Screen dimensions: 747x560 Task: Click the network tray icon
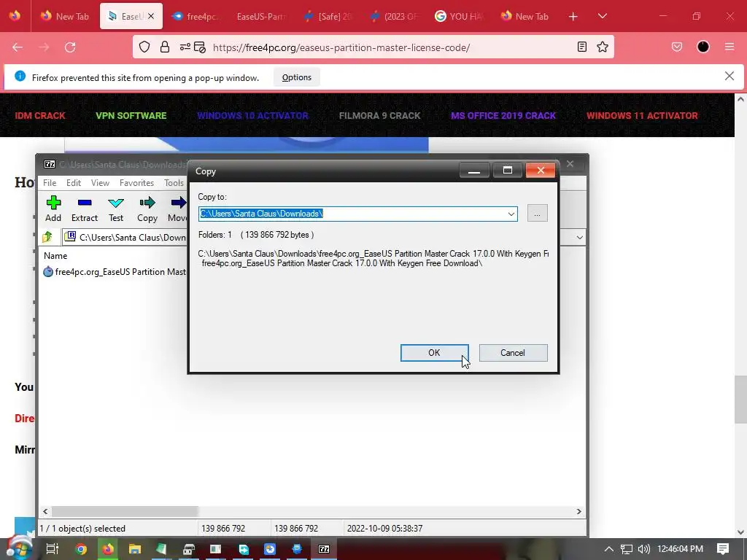627,549
